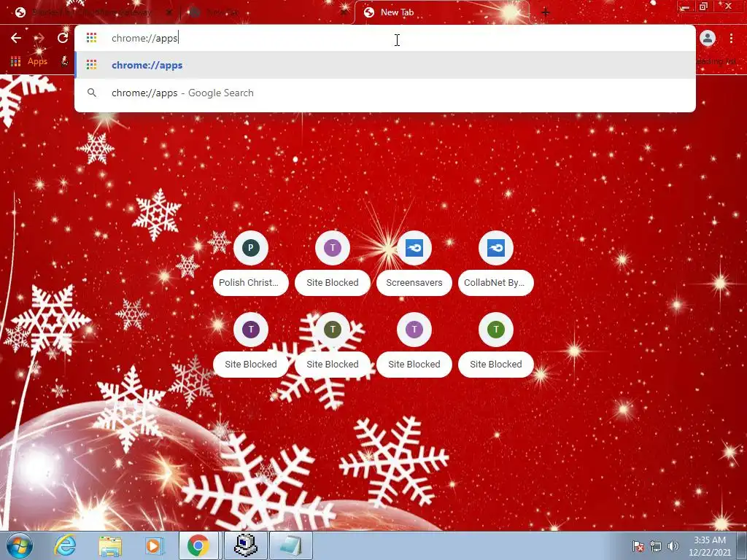The height and width of the screenshot is (560, 747).
Task: Open the Polish Christ... shortcut tile
Action: click(251, 263)
